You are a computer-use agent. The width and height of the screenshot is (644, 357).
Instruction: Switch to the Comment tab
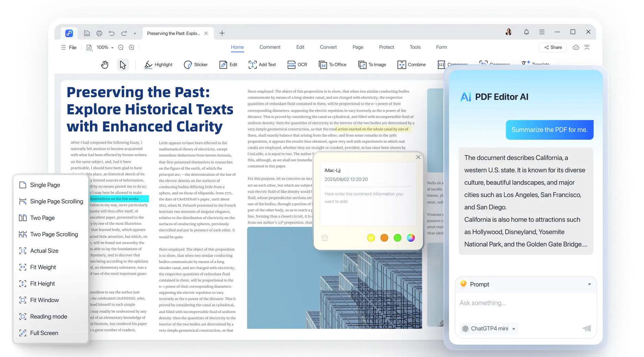click(x=270, y=47)
